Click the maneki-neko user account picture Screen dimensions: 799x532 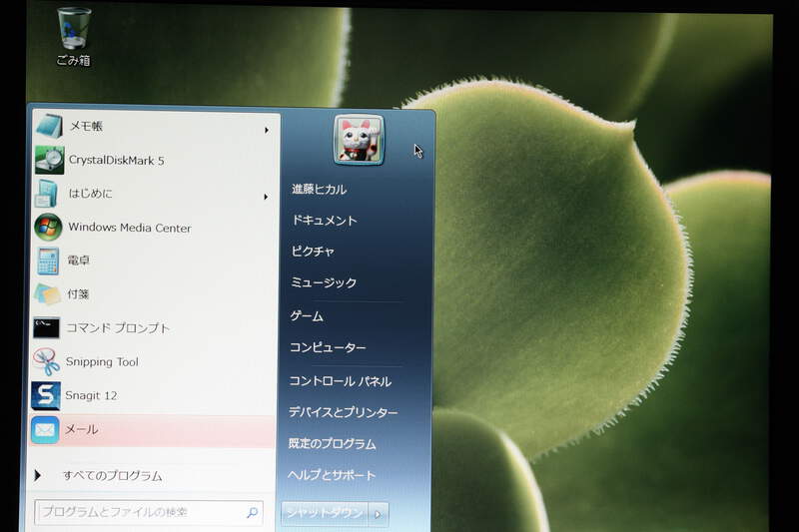[359, 140]
